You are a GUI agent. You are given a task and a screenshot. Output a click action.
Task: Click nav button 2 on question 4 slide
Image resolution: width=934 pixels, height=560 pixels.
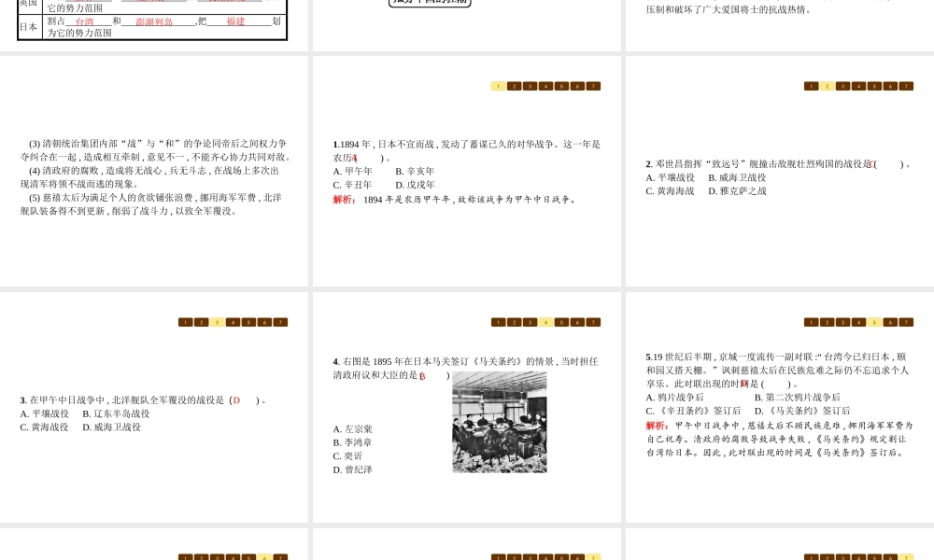click(x=514, y=323)
